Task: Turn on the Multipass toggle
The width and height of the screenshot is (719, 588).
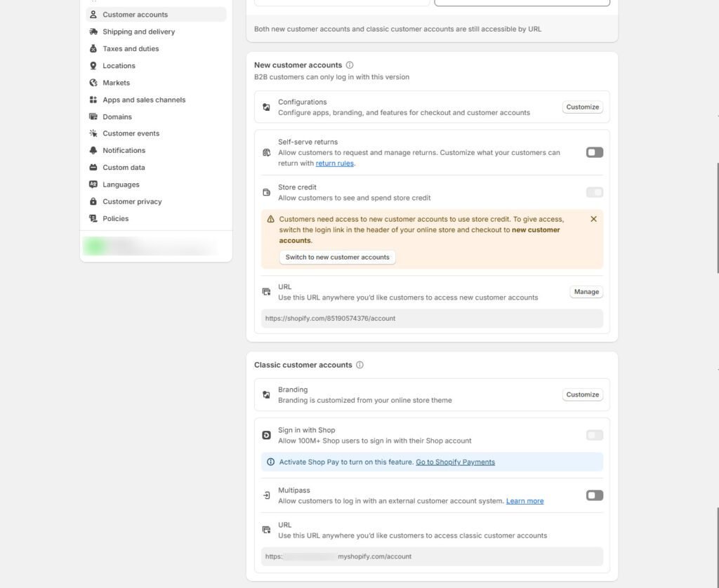Action: tap(594, 495)
